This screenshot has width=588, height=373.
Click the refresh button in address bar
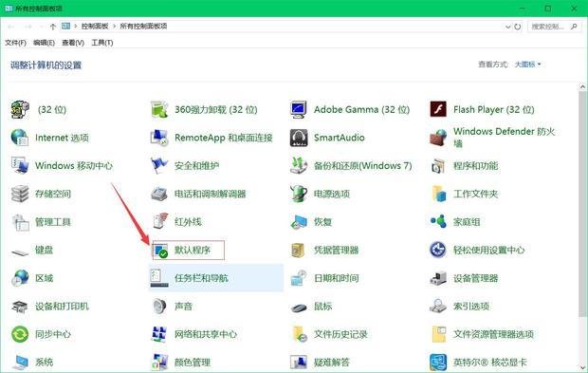[518, 27]
